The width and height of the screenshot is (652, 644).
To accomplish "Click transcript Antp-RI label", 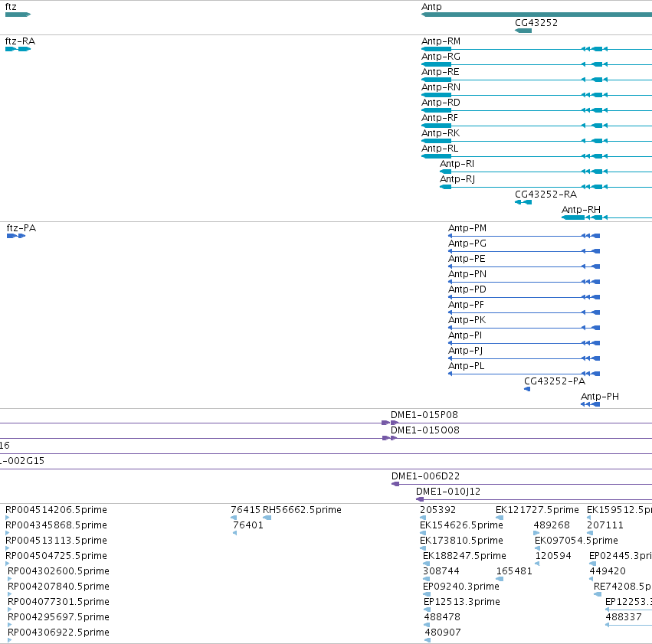I will (457, 164).
